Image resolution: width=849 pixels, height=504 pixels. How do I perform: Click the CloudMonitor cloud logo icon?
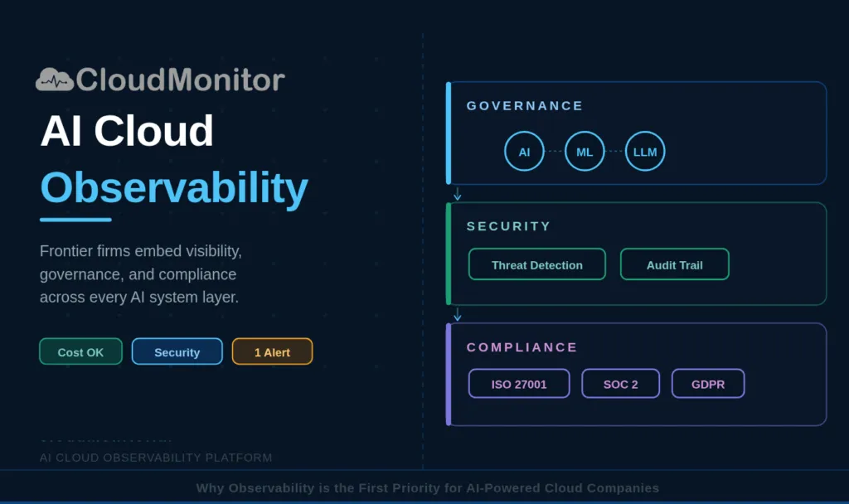(55, 80)
